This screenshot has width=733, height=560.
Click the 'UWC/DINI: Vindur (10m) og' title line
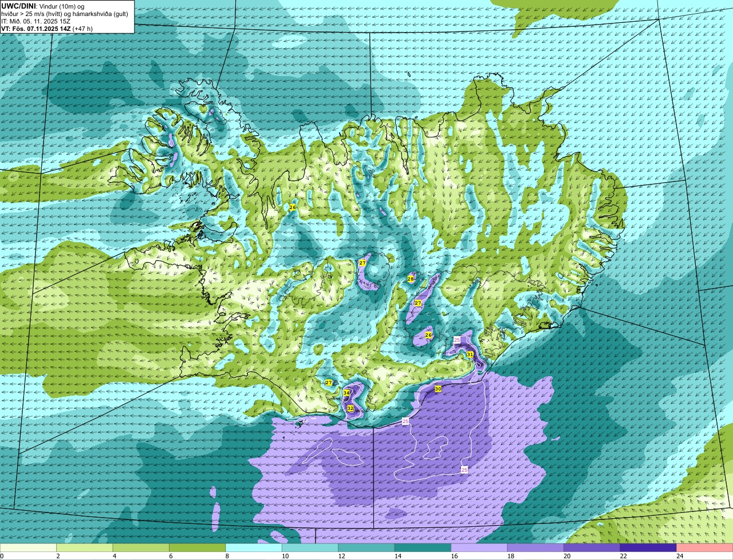coord(43,6)
